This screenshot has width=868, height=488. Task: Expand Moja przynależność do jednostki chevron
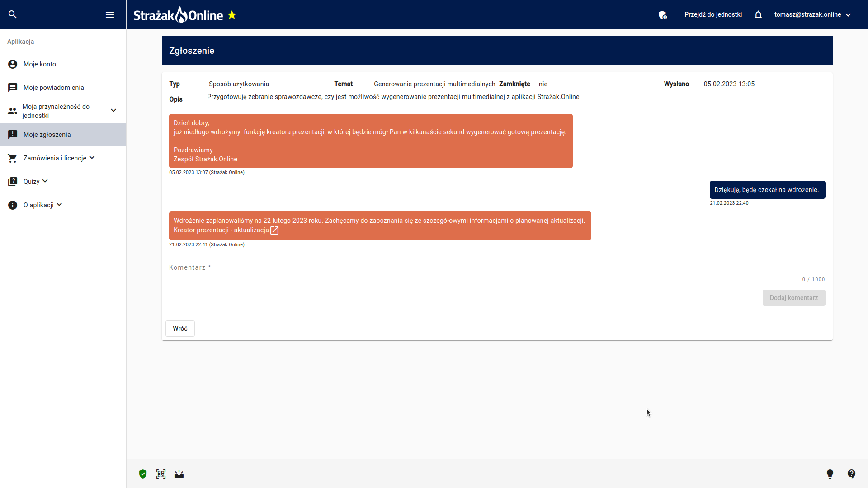(113, 110)
